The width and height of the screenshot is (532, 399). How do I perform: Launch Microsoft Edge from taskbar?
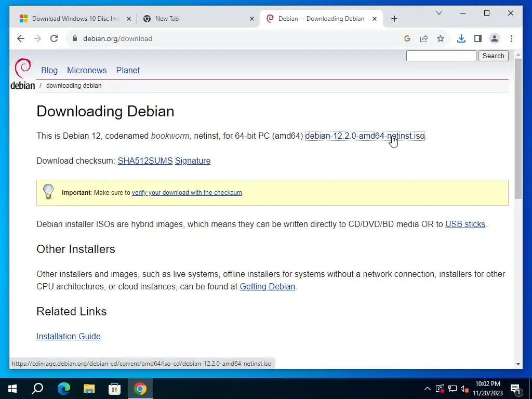[x=63, y=389]
